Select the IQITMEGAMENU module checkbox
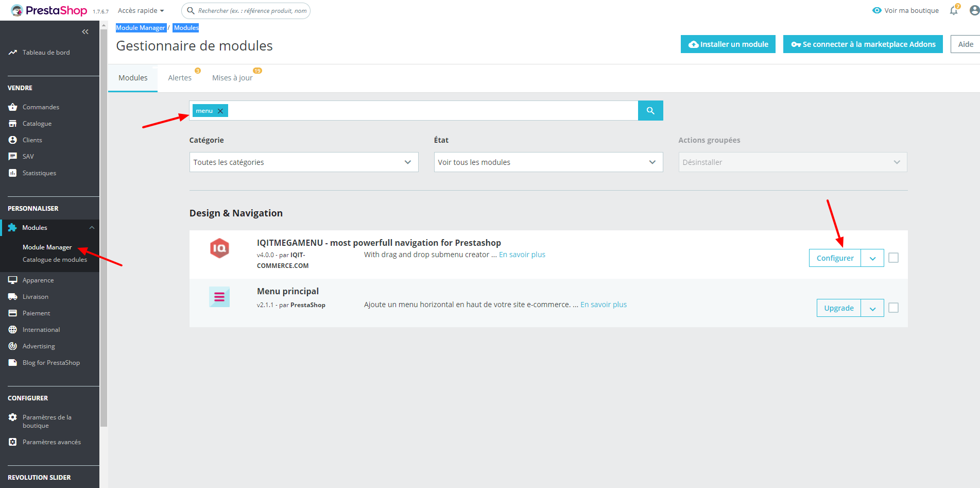Image resolution: width=980 pixels, height=488 pixels. click(893, 258)
